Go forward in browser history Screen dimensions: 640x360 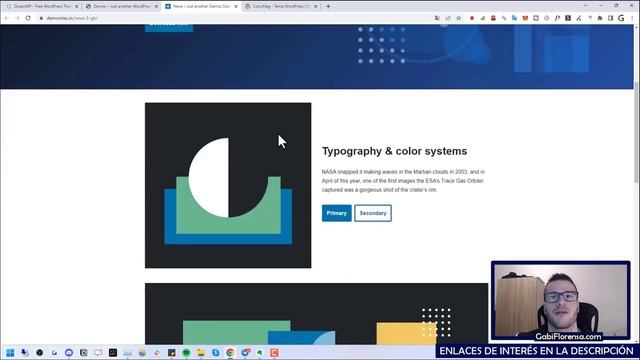point(17,18)
